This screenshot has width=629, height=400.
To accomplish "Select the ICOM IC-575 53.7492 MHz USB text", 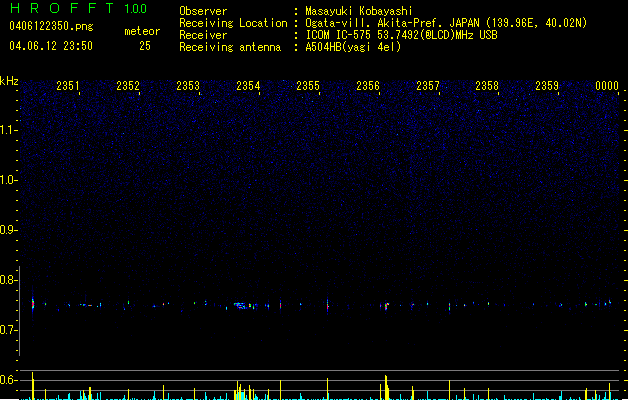I will [401, 35].
